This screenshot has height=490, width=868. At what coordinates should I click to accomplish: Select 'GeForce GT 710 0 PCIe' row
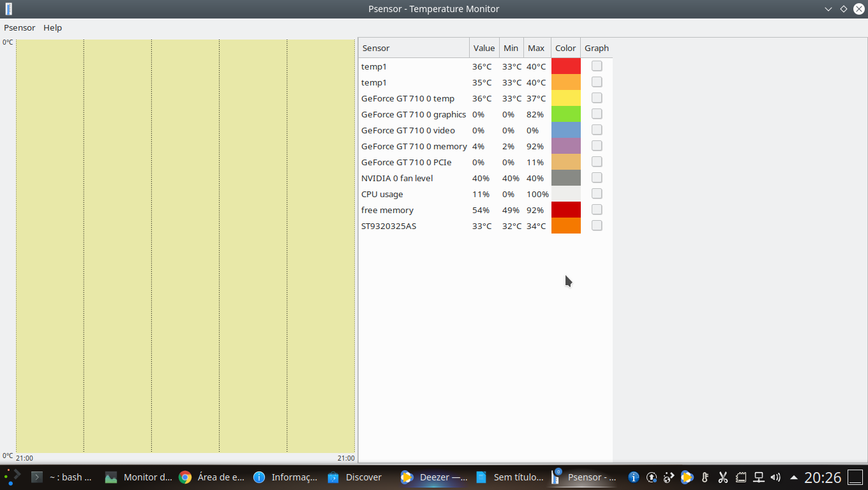pyautogui.click(x=486, y=162)
